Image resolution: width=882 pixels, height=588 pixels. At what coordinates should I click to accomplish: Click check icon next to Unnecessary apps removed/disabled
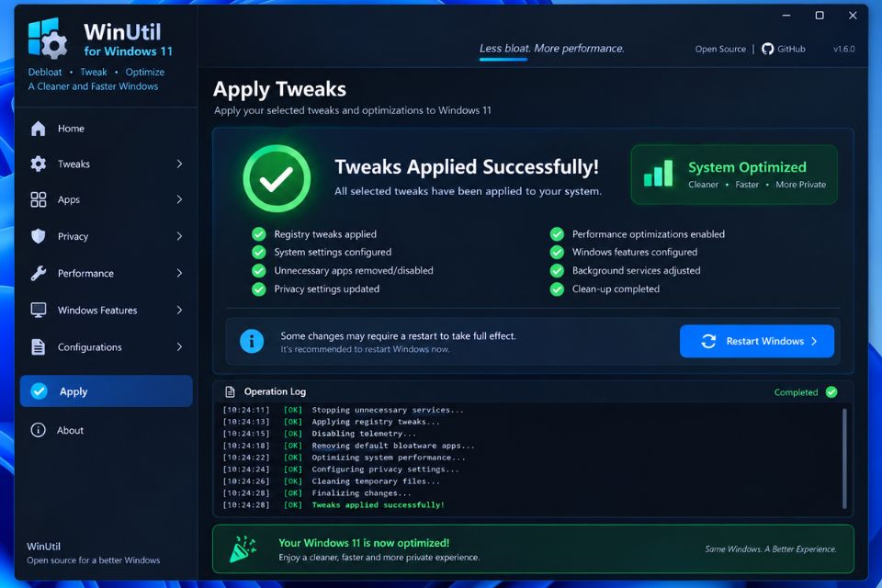pos(259,271)
